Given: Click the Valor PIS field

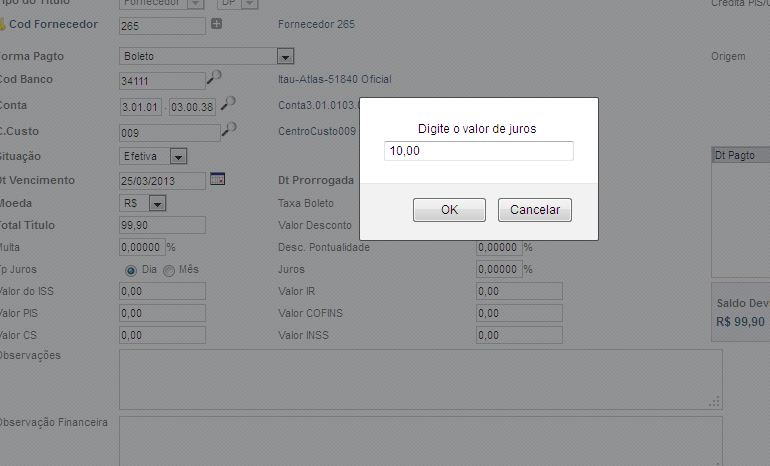Looking at the screenshot, I should pos(162,313).
